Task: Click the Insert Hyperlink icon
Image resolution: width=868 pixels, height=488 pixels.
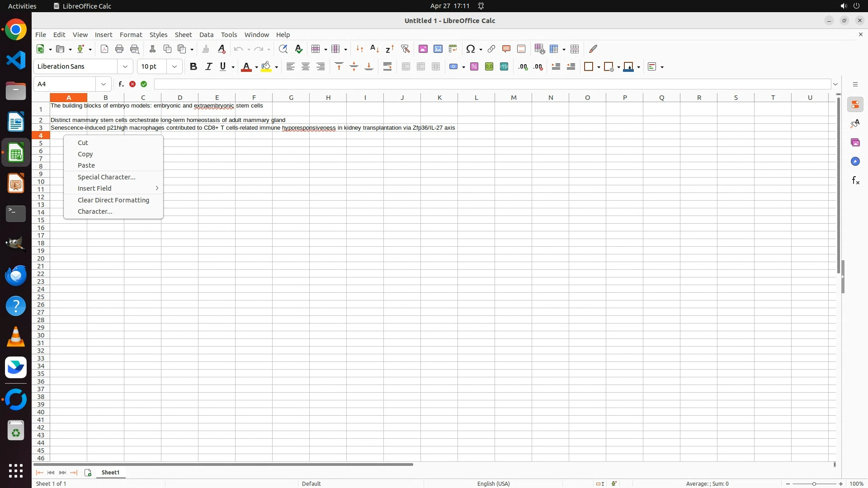Action: click(x=491, y=49)
